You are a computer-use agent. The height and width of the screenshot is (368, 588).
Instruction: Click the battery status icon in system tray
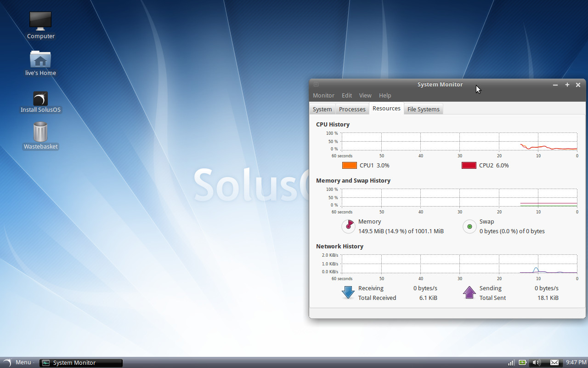522,362
